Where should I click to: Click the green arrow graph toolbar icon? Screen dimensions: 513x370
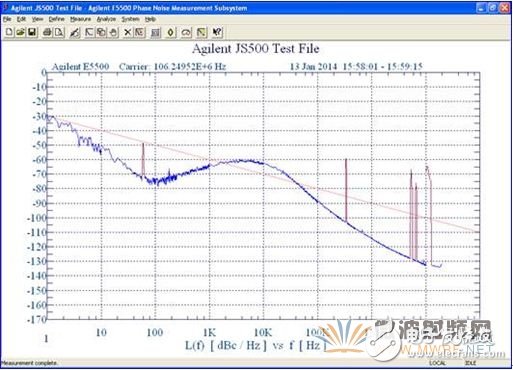click(201, 32)
